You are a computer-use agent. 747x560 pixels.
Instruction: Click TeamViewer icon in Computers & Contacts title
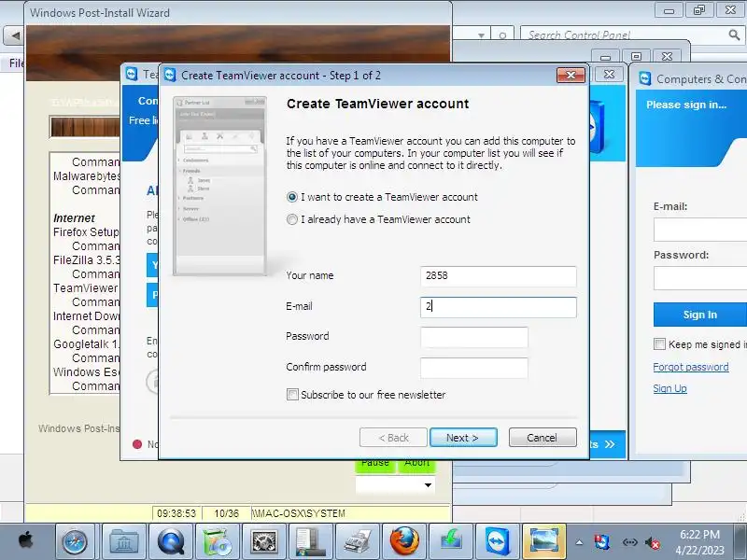(645, 78)
